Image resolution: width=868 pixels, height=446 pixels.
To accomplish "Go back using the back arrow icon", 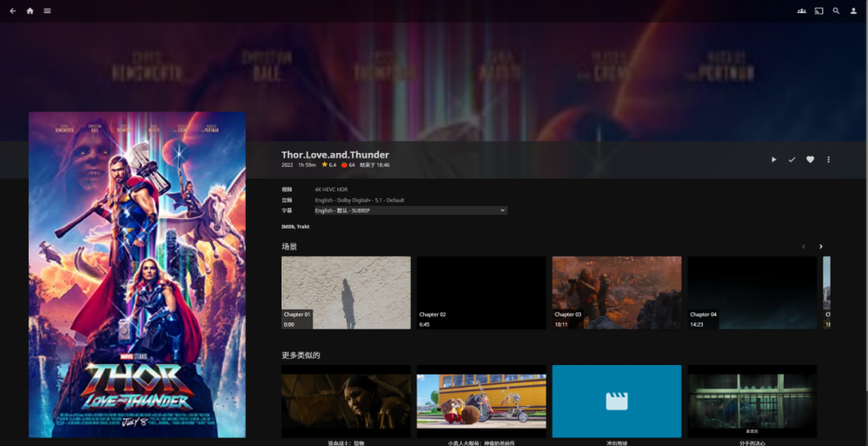I will click(x=13, y=10).
